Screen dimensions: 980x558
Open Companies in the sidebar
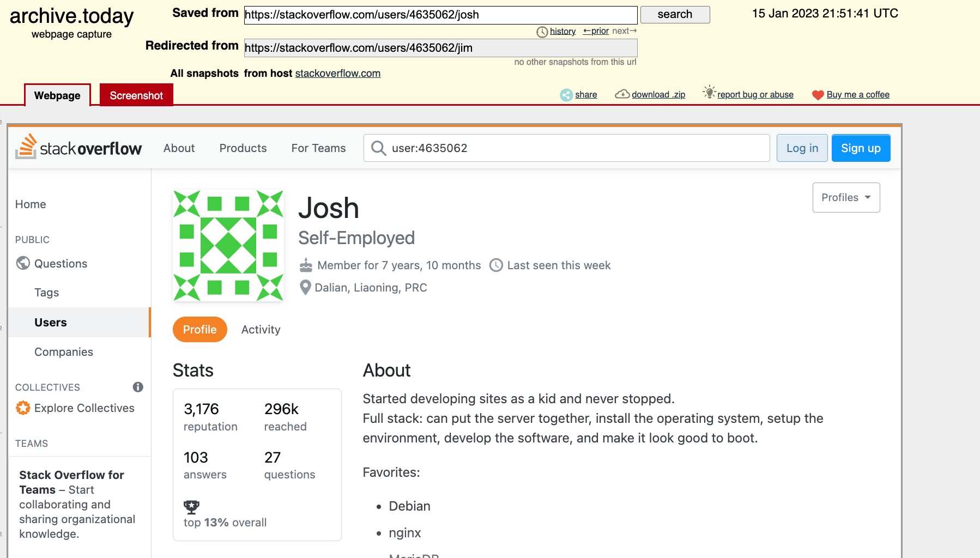(x=64, y=352)
